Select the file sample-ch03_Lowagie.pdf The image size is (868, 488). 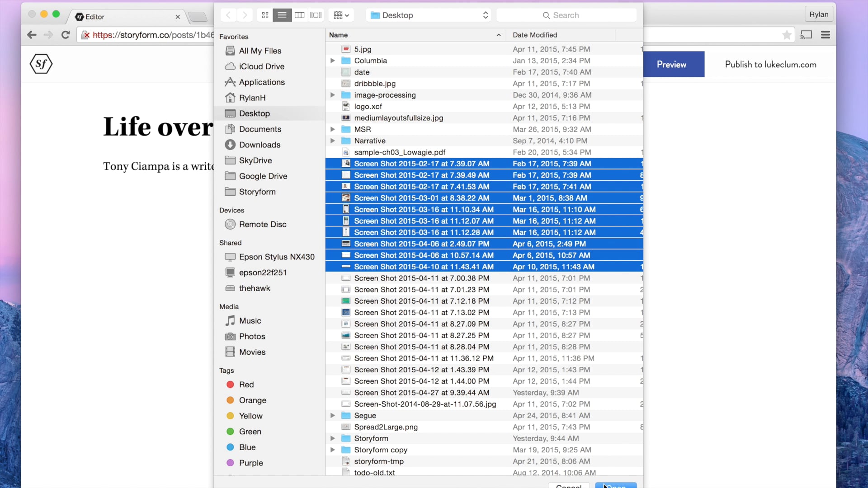(x=484, y=152)
